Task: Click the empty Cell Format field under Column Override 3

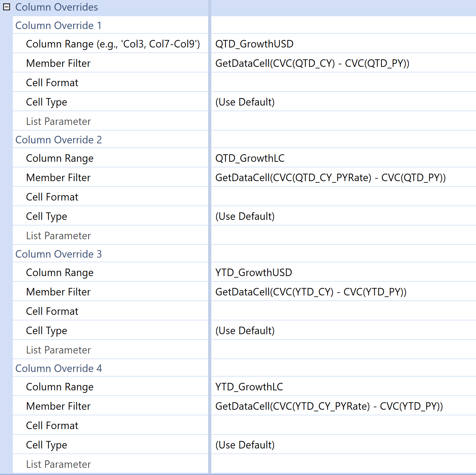Action: click(x=313, y=311)
